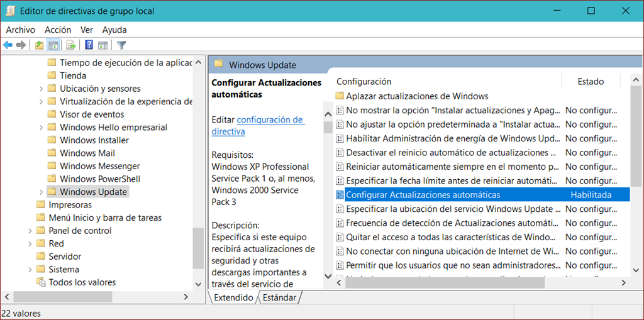Screen dimensions: 644x320
Task: Toggle the action pane toolbar icon
Action: (103, 45)
